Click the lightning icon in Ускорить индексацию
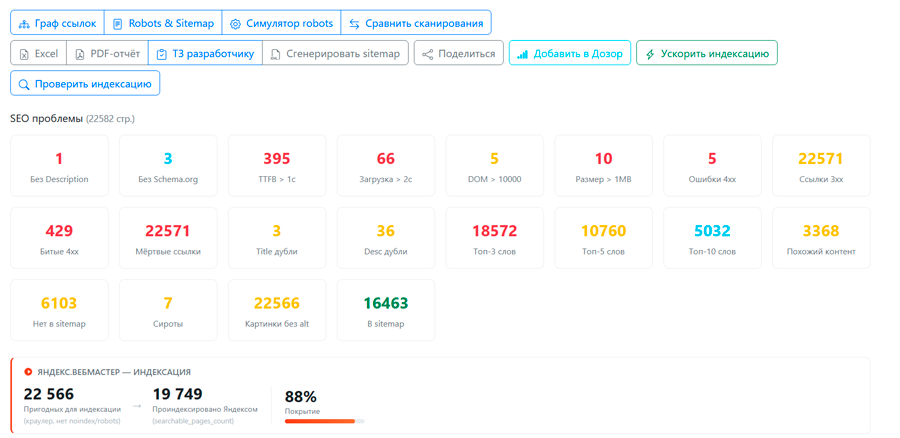The width and height of the screenshot is (900, 438). pyautogui.click(x=650, y=55)
